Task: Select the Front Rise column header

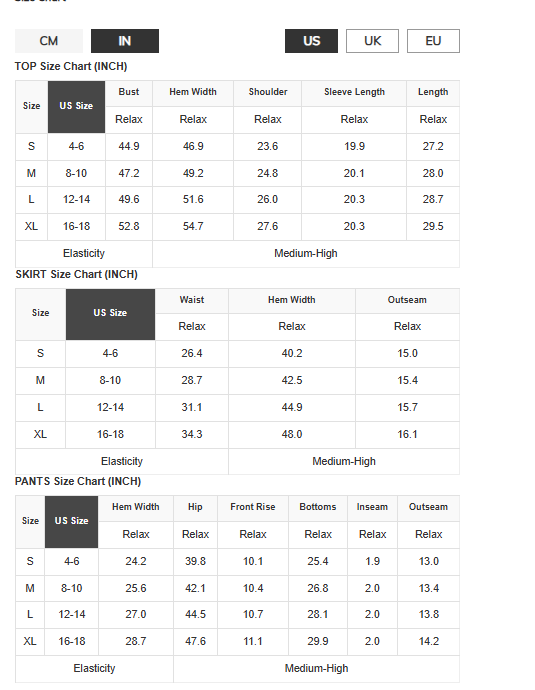Action: 253,507
